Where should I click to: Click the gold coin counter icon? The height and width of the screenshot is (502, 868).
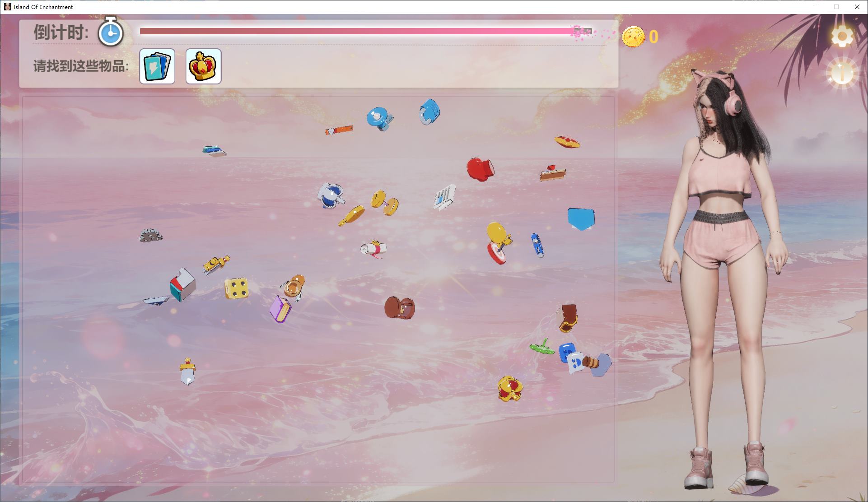click(x=633, y=37)
